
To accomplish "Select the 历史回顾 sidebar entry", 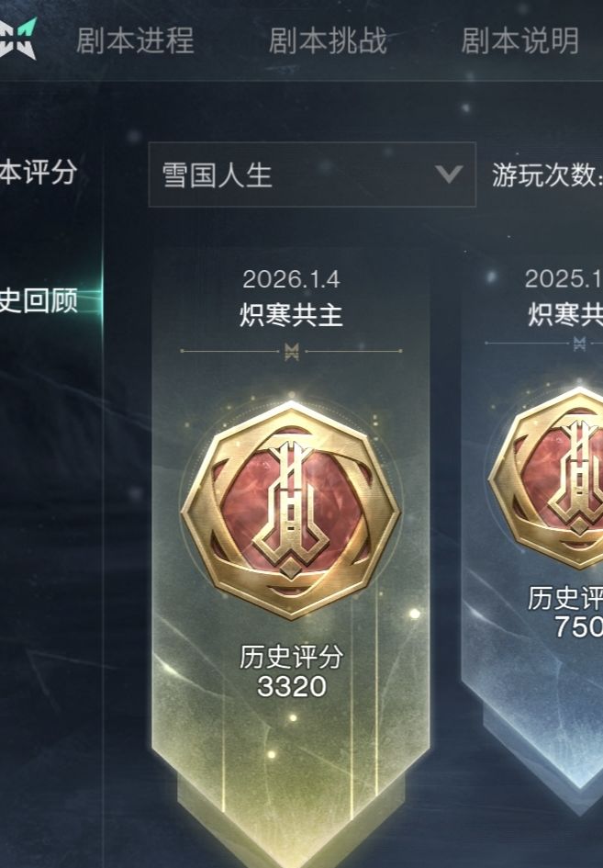I will point(38,300).
